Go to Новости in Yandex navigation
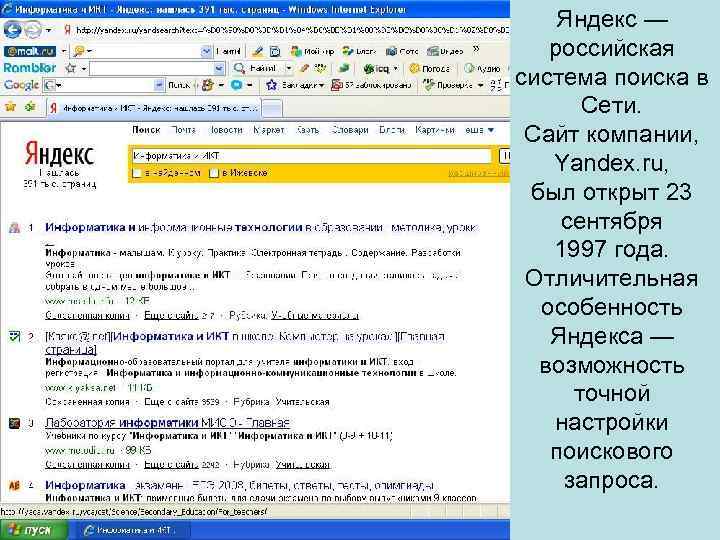The width and height of the screenshot is (720, 540). pos(225,130)
